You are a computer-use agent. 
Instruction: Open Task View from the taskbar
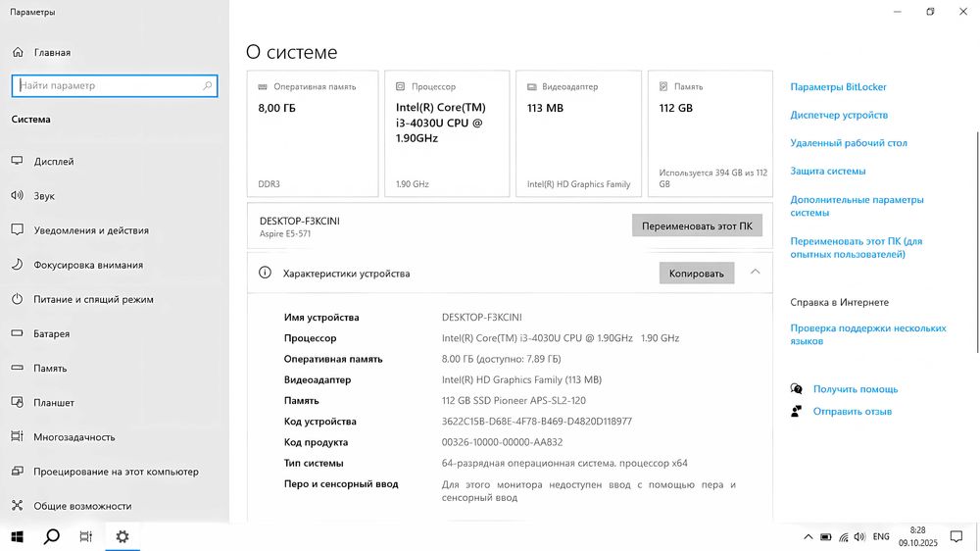pyautogui.click(x=86, y=536)
